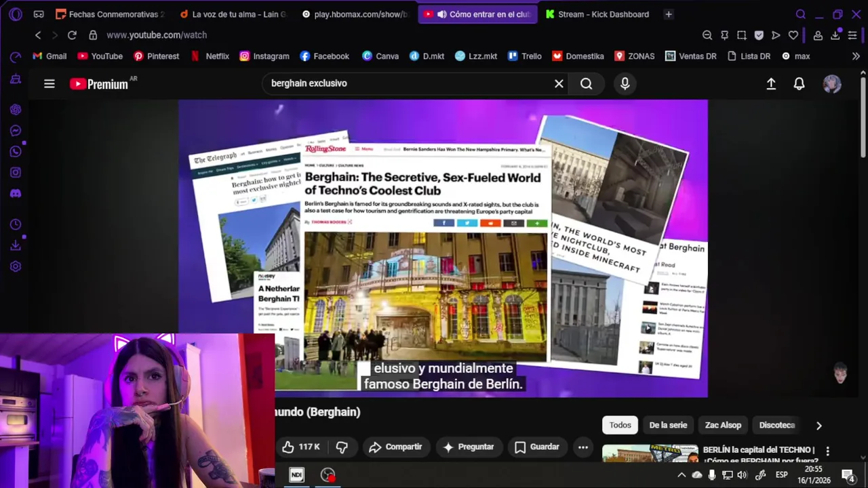The width and height of the screenshot is (868, 488).
Task: Open browser downloads icon
Action: [835, 35]
